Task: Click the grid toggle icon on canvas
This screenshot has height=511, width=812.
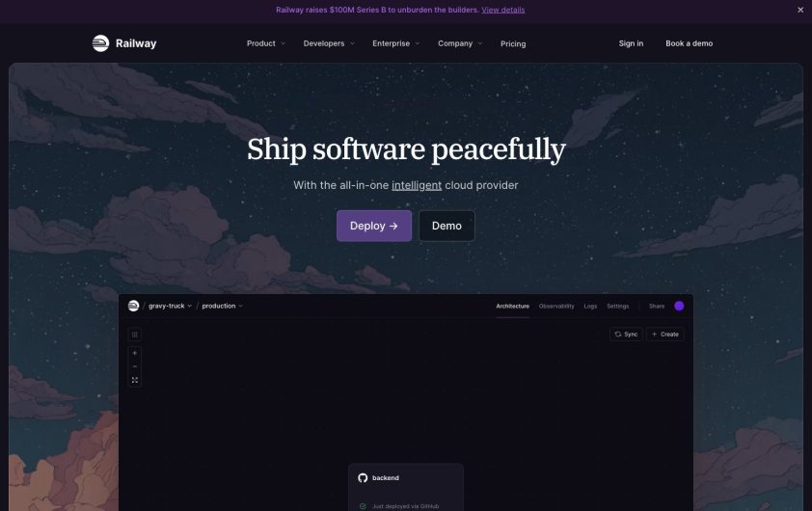Action: coord(135,335)
